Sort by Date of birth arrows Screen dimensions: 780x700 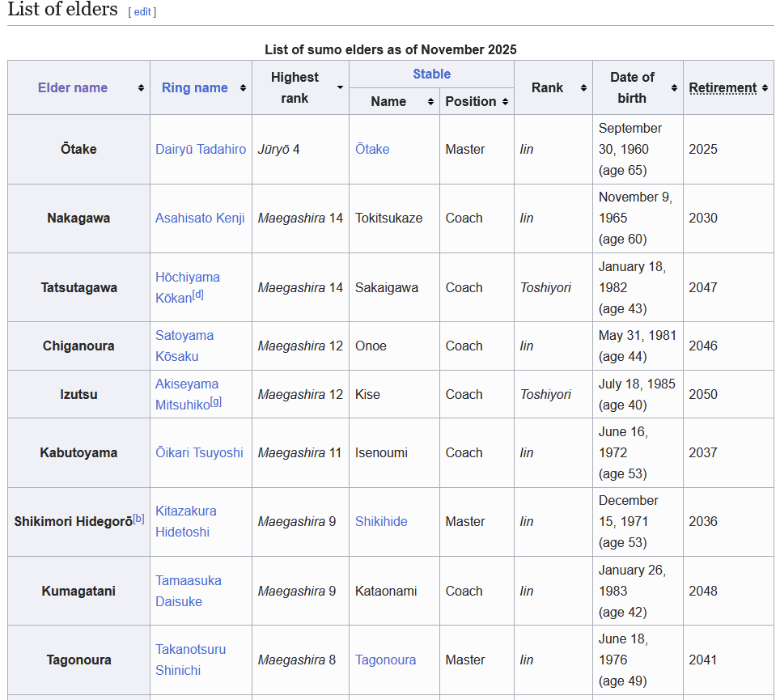674,88
